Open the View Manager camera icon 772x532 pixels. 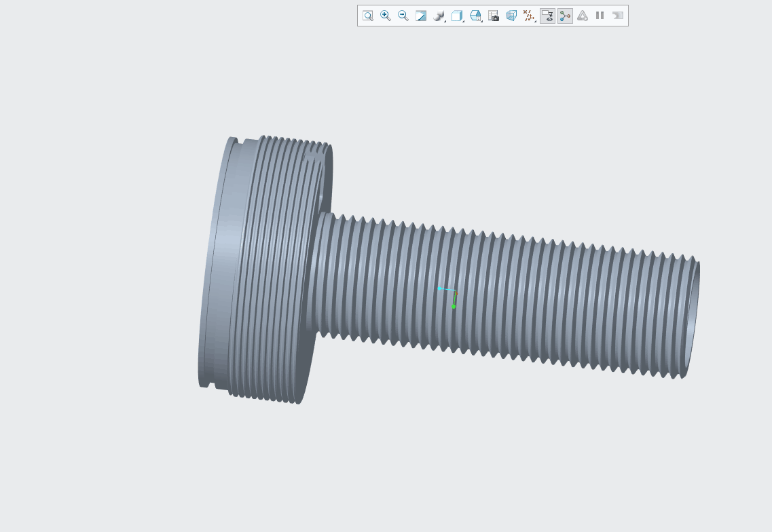click(x=494, y=16)
